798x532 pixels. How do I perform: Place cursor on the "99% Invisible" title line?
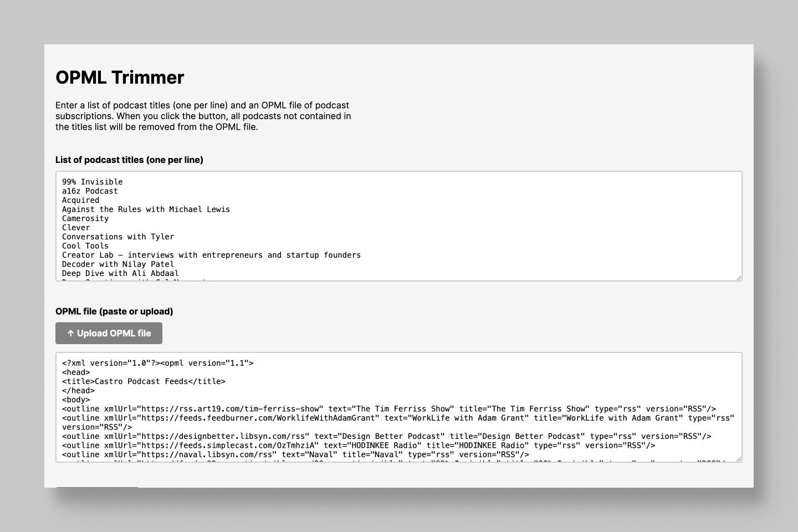(93, 182)
